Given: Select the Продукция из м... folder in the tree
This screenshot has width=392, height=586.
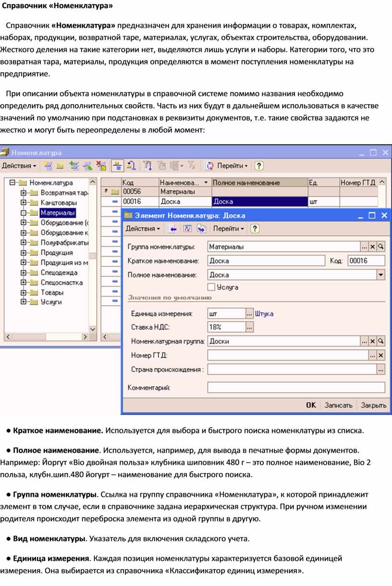Looking at the screenshot, I should coord(64,263).
